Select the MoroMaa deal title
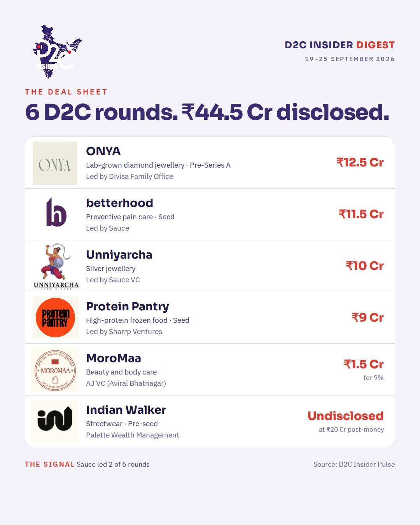Image resolution: width=420 pixels, height=525 pixels. [114, 358]
